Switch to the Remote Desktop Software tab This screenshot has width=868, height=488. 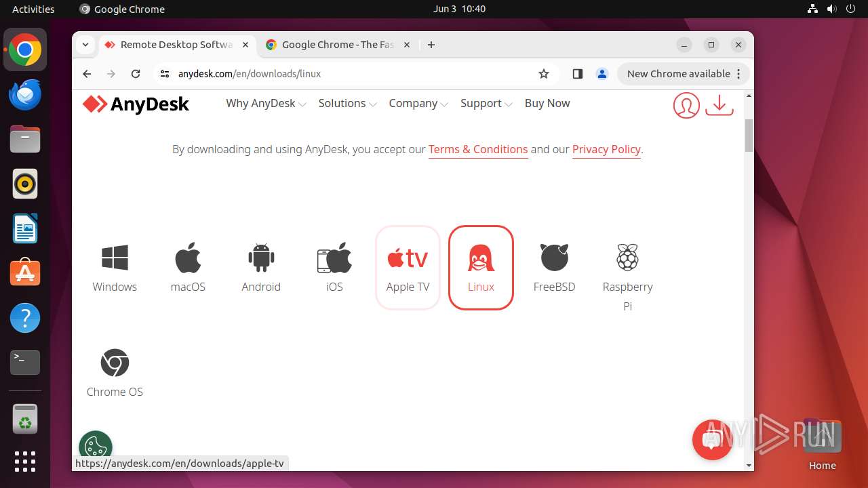click(176, 45)
